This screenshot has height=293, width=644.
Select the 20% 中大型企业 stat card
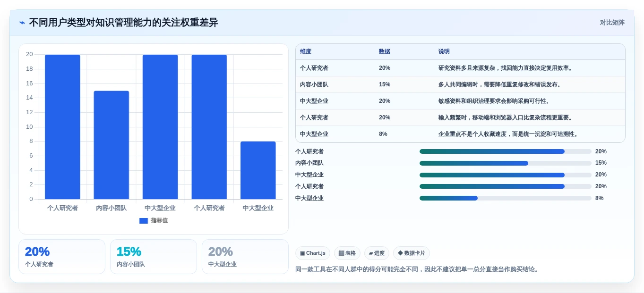[245, 257]
